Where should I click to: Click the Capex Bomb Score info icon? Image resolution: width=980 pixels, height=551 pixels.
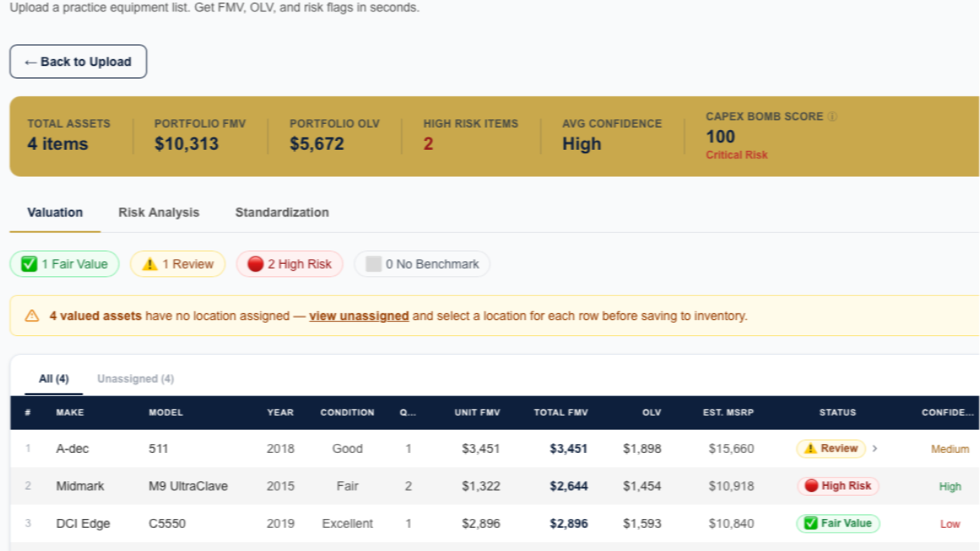click(832, 117)
